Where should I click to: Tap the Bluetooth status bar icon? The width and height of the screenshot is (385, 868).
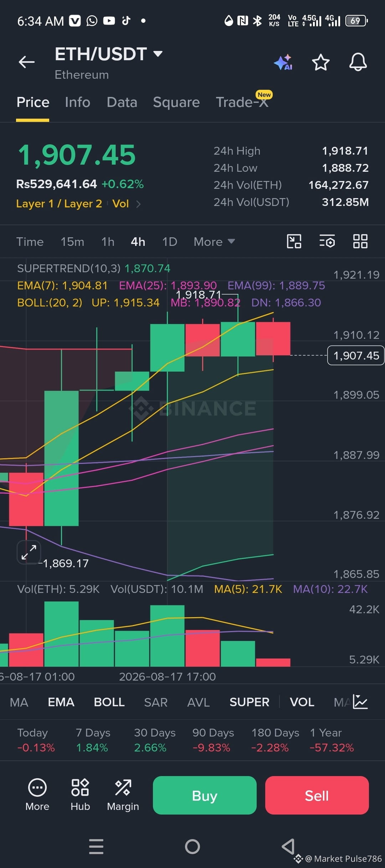257,21
